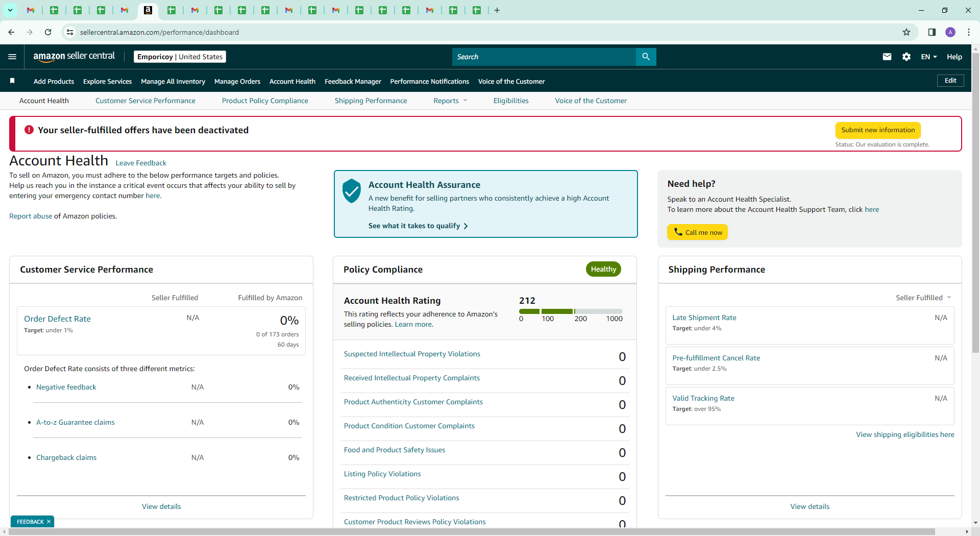Image resolution: width=980 pixels, height=536 pixels.
Task: Open Listing Policy Violations link
Action: pyautogui.click(x=382, y=474)
